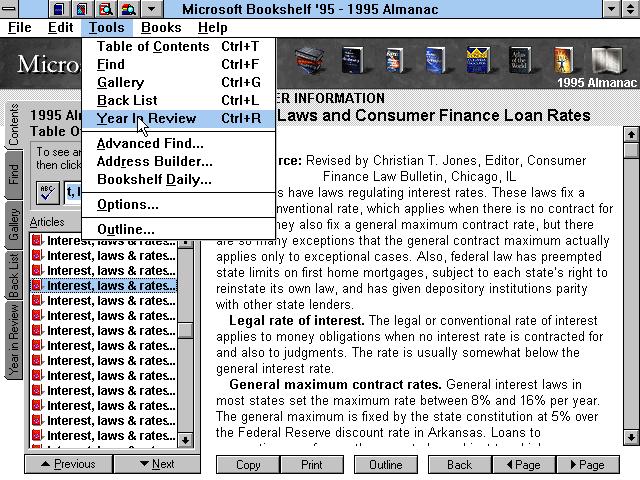Open the title bar quick-tools dropdown arrow
The image size is (640, 480).
coord(151,9)
